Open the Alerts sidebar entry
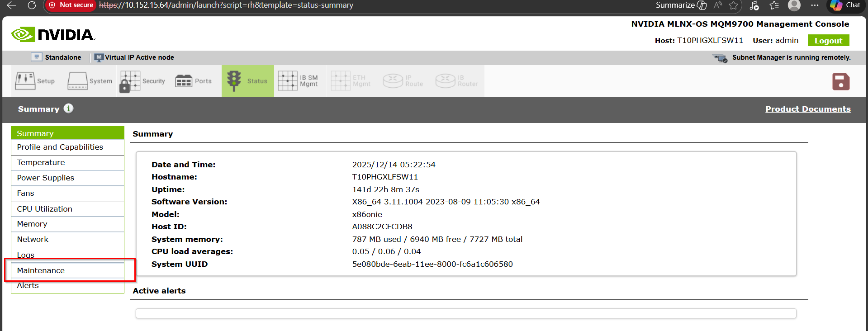Image resolution: width=868 pixels, height=331 pixels. click(x=28, y=286)
